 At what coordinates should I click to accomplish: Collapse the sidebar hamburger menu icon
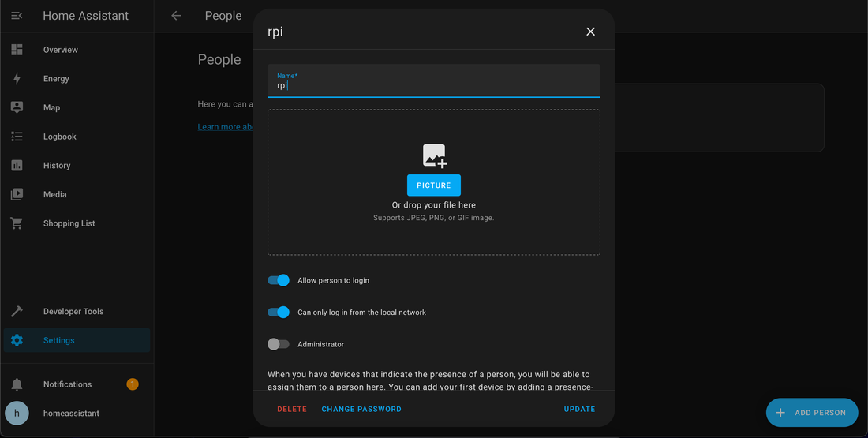[x=17, y=16]
